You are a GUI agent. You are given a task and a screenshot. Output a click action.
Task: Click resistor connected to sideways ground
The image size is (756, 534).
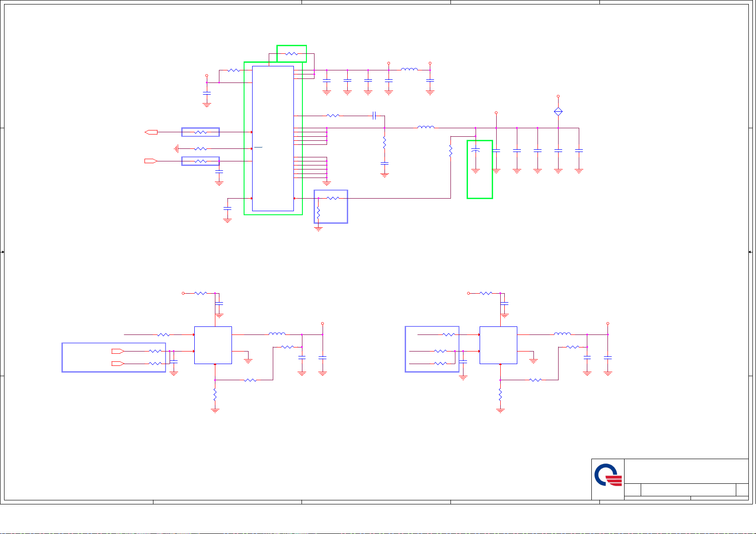[201, 148]
